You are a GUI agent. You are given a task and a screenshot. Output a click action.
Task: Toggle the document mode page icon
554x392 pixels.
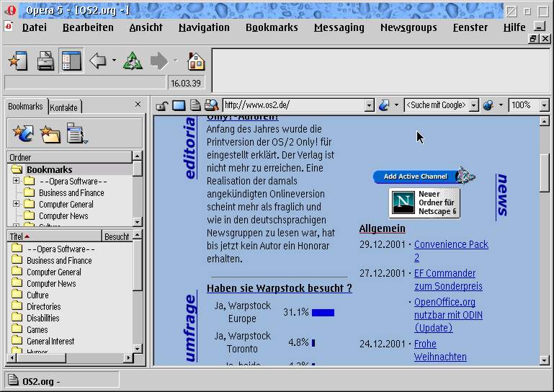(195, 105)
